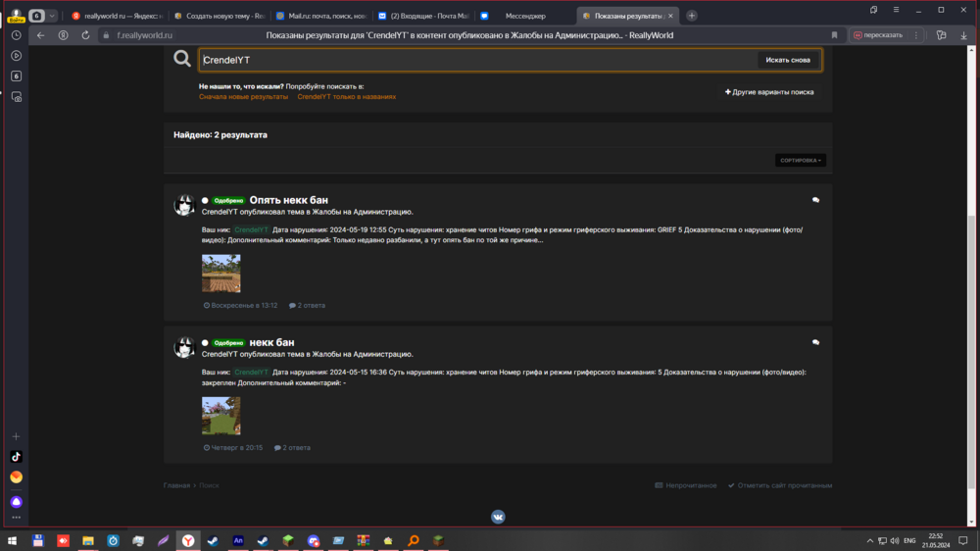
Task: Click the magnifier search icon on forum
Action: click(x=182, y=59)
